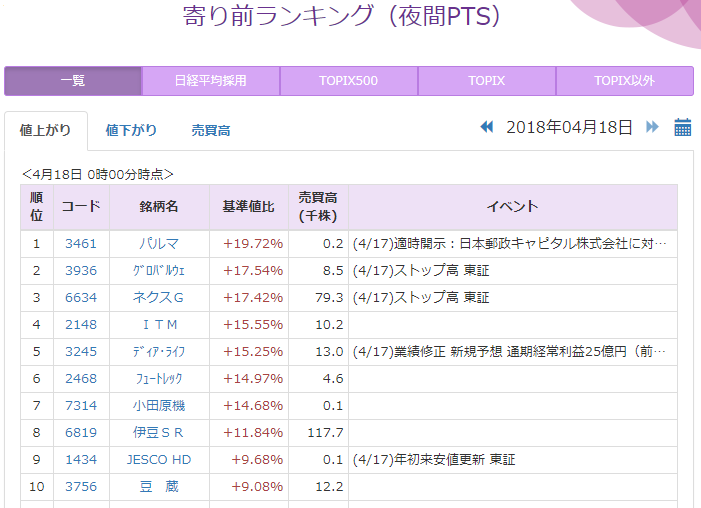Image resolution: width=701 pixels, height=508 pixels.
Task: Click the +15.55% value for ITM
Action: click(x=253, y=325)
